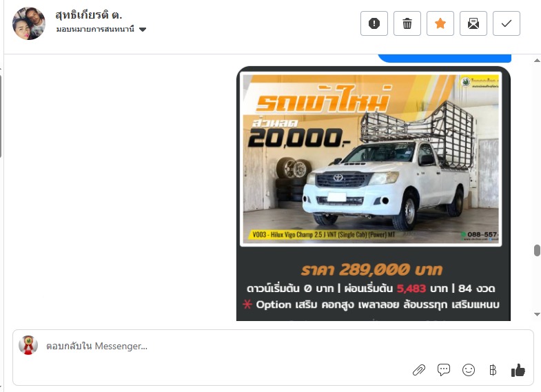Toggle the orange star follow-up flag
Viewport: 541px width, 392px height.
[x=440, y=23]
